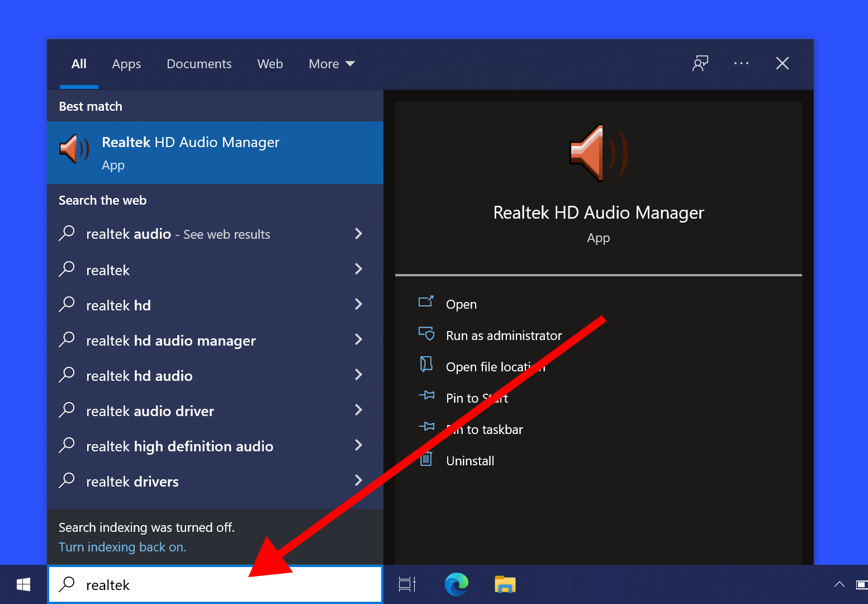The height and width of the screenshot is (604, 868).
Task: Expand the realtek hd audio manager suggestion
Action: pos(358,339)
